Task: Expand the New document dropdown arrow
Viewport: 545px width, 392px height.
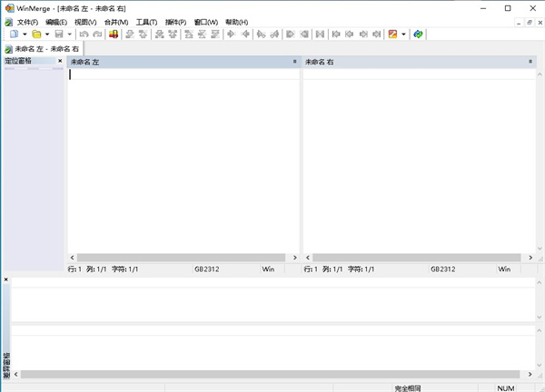Action: point(24,34)
